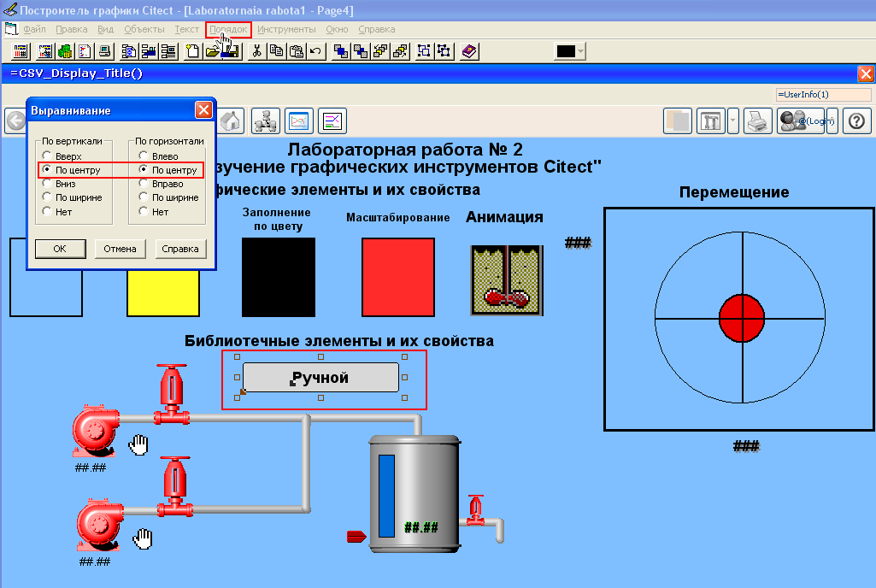The width and height of the screenshot is (876, 588).
Task: Select vertical По ширине radio button
Action: [47, 197]
